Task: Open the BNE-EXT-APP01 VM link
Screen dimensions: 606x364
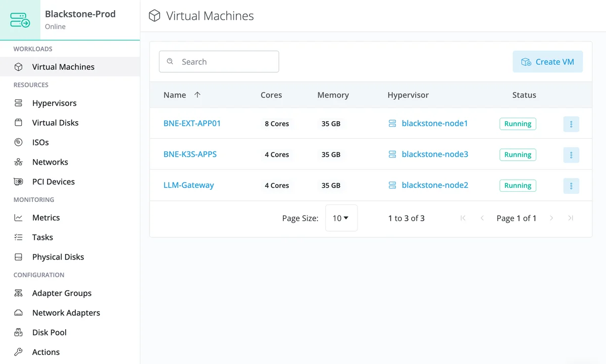Action: [192, 123]
